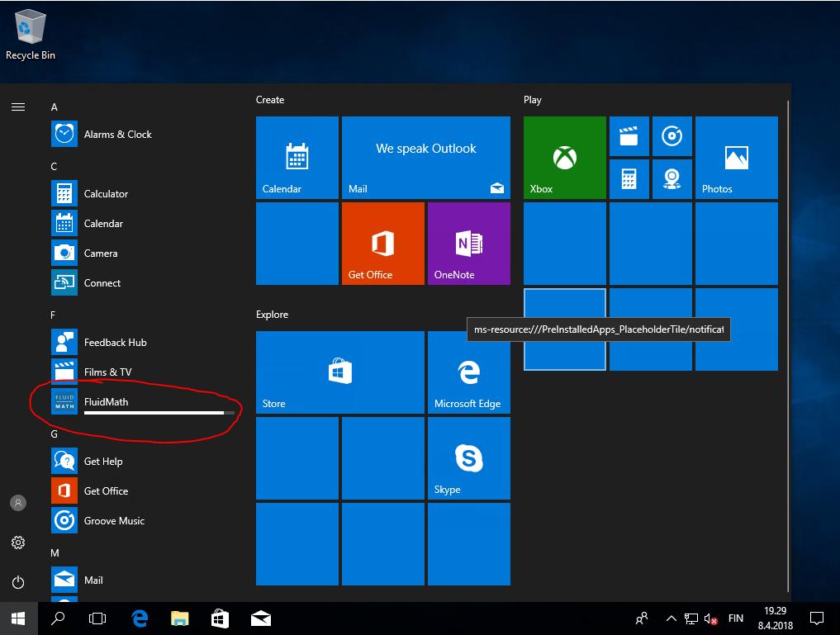Open the Recycle Bin desktop icon
840x635 pixels.
click(x=30, y=36)
